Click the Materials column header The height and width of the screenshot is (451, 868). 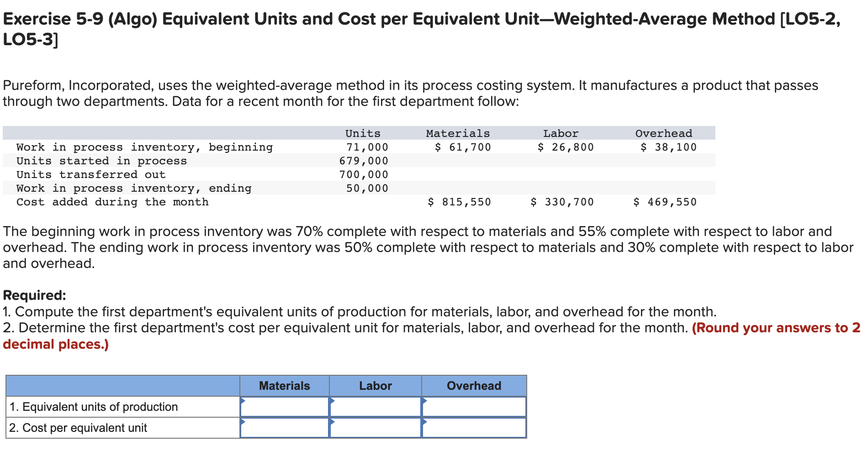tap(284, 386)
